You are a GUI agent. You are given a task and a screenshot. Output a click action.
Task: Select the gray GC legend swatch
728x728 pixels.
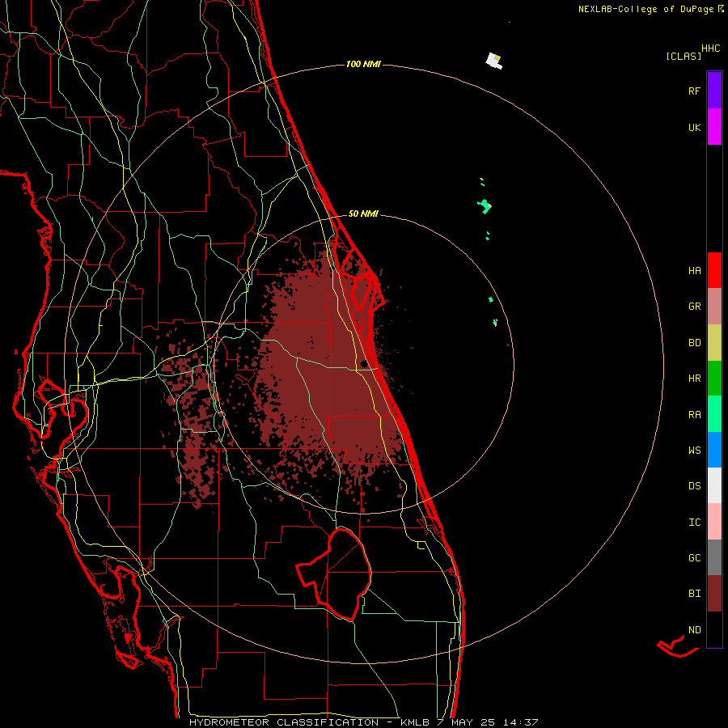click(x=714, y=557)
